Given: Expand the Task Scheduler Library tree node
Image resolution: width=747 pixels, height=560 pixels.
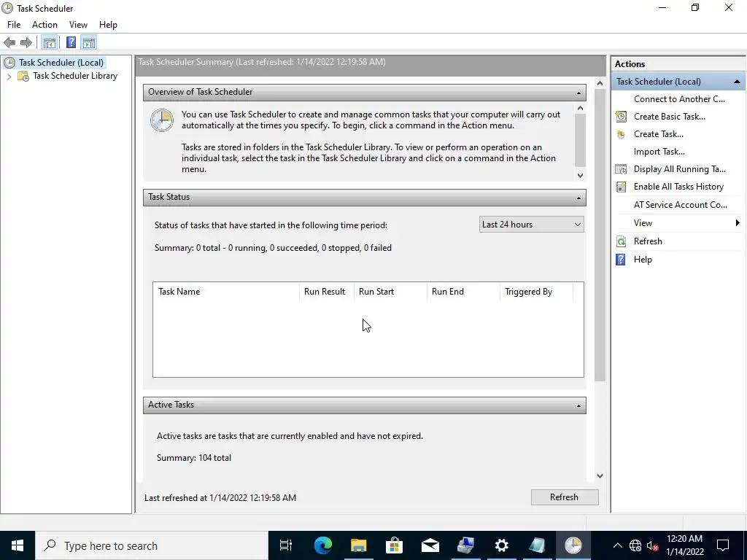Looking at the screenshot, I should pyautogui.click(x=9, y=76).
